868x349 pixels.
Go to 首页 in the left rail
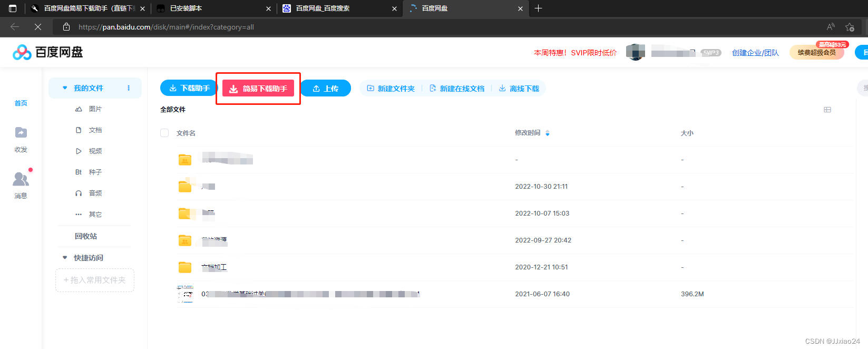click(x=21, y=103)
